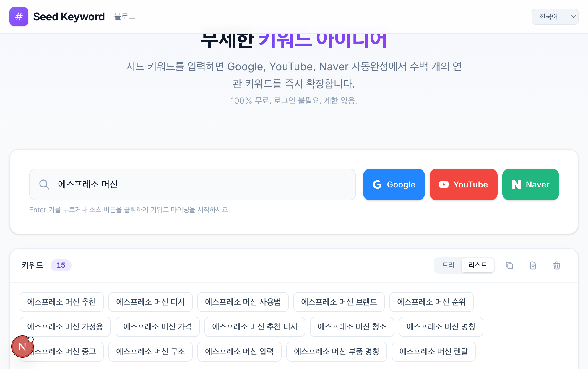This screenshot has height=369, width=588.
Task: Select keyword chip 에스프레소 머신 브랜드
Action: click(339, 302)
